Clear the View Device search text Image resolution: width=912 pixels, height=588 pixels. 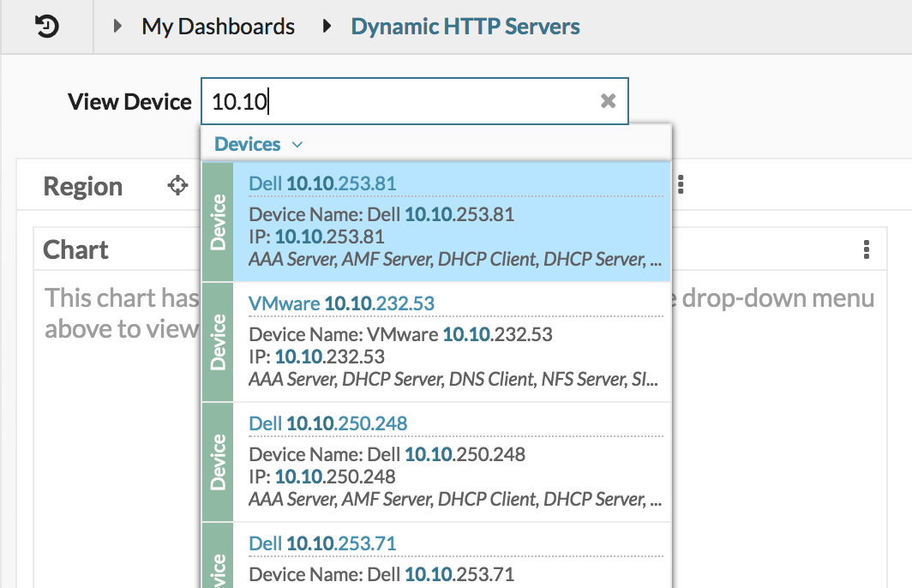point(608,101)
